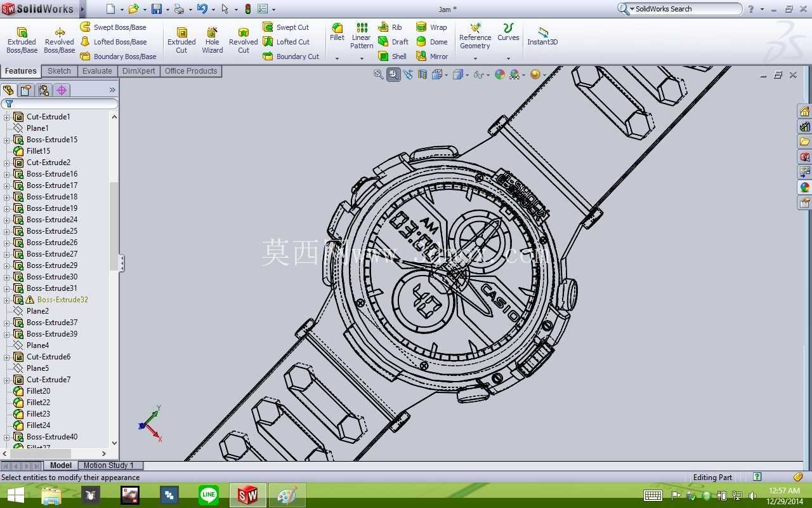Open the DimXpertManager tab icon
Viewport: 812px width, 508px height.
tap(62, 90)
